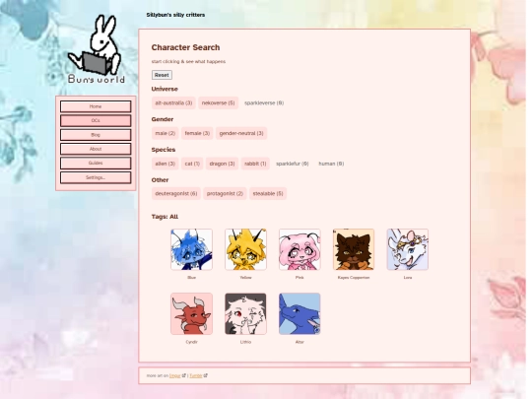The height and width of the screenshot is (399, 532).
Task: Open the white rabbit Lithio thumbnail
Action: pyautogui.click(x=245, y=314)
